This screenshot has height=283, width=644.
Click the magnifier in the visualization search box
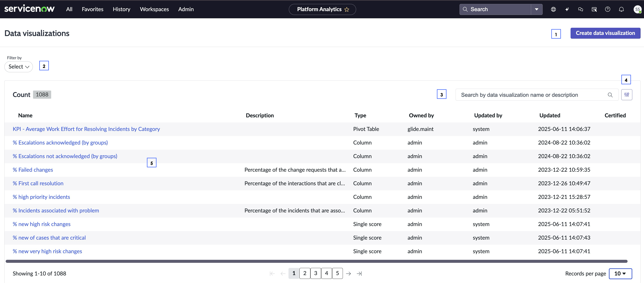[x=610, y=95]
